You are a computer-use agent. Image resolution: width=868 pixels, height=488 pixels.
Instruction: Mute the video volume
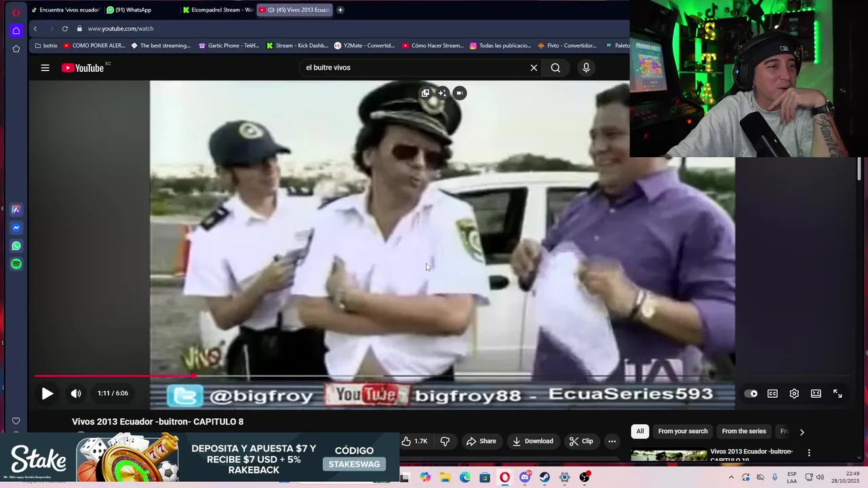click(76, 393)
